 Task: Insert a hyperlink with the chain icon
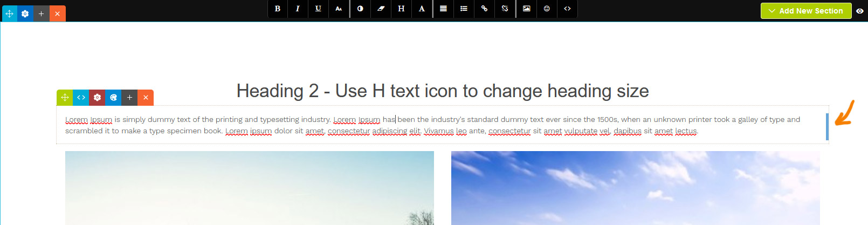(x=484, y=9)
